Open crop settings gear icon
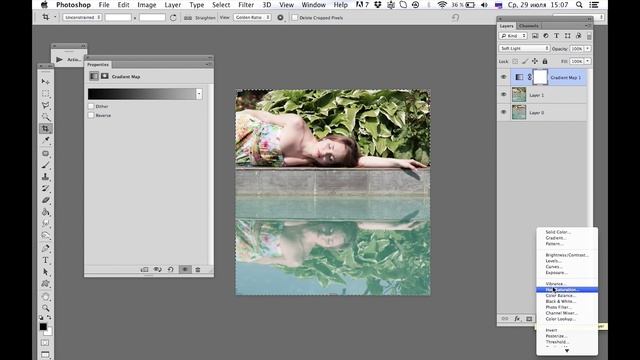This screenshot has height=360, width=640. coord(280,18)
